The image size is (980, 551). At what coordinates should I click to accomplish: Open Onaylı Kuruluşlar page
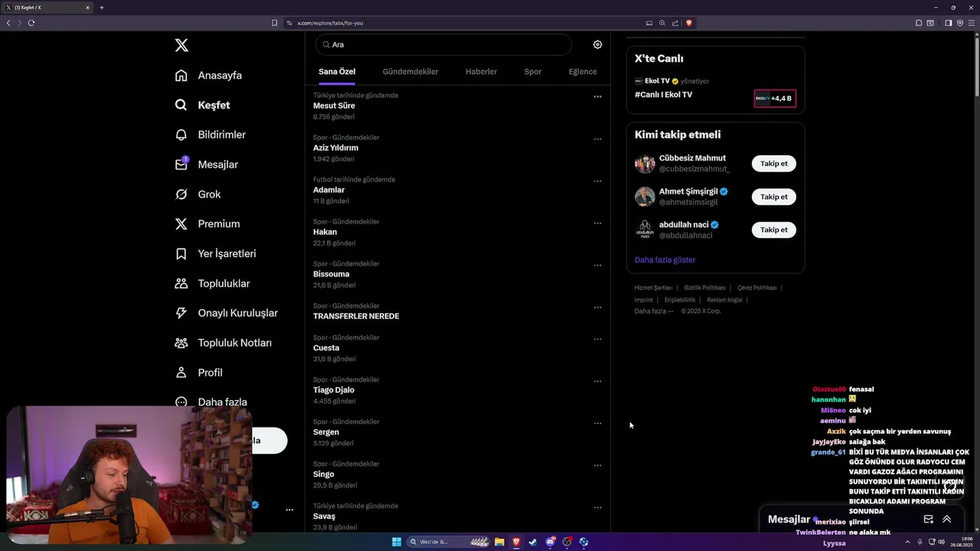(x=226, y=313)
